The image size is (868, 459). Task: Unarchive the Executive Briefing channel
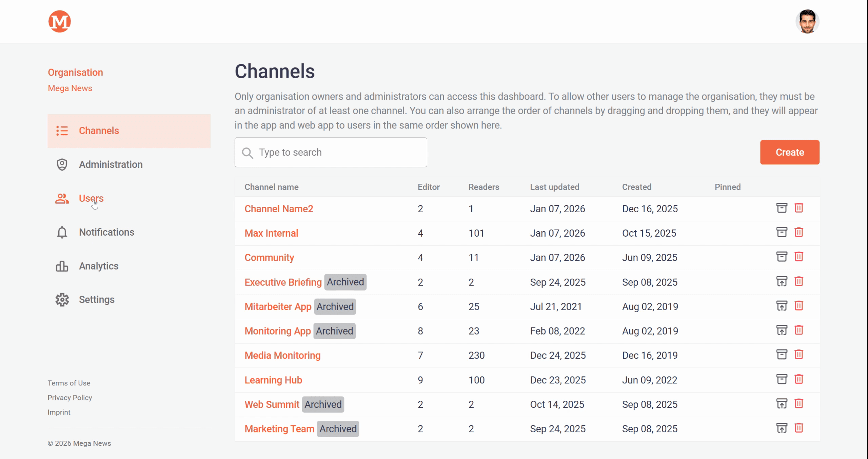[782, 281]
